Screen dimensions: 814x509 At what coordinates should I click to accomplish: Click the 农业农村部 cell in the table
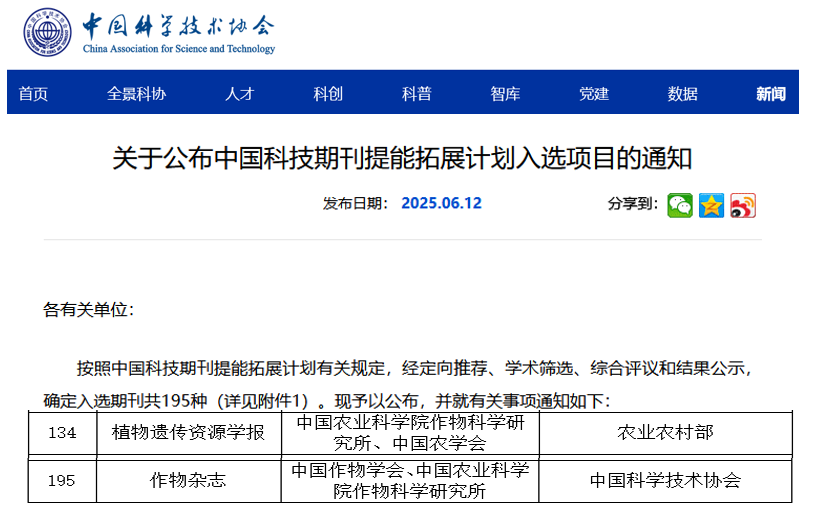tap(665, 432)
